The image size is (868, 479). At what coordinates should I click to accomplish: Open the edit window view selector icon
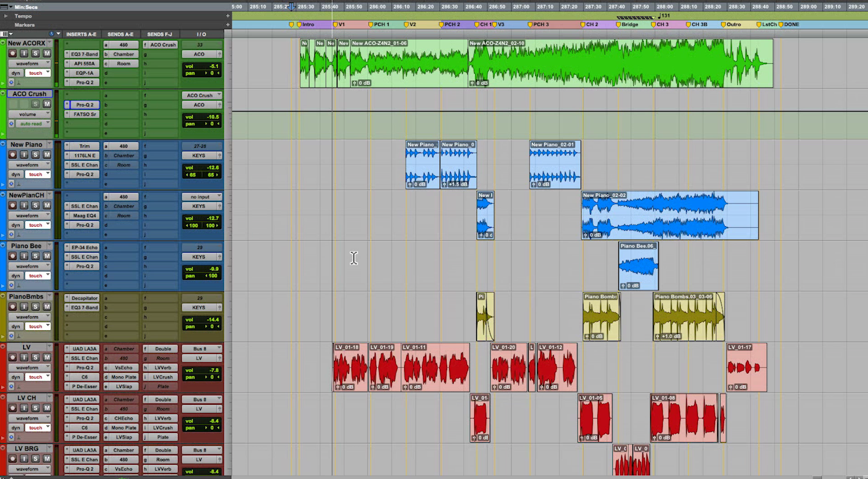(x=7, y=34)
